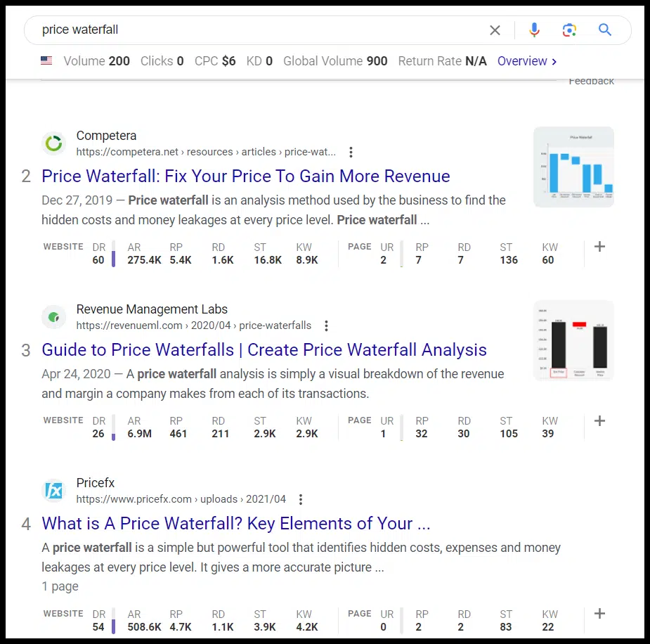Image resolution: width=650 pixels, height=644 pixels.
Task: Expand SEO metrics plus for Revenue Management Labs
Action: [x=599, y=420]
